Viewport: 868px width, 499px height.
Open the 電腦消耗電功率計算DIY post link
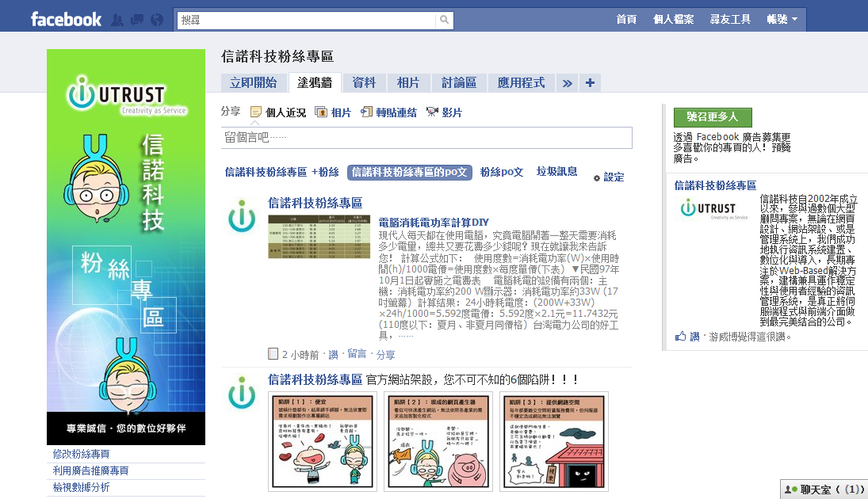[x=434, y=223]
